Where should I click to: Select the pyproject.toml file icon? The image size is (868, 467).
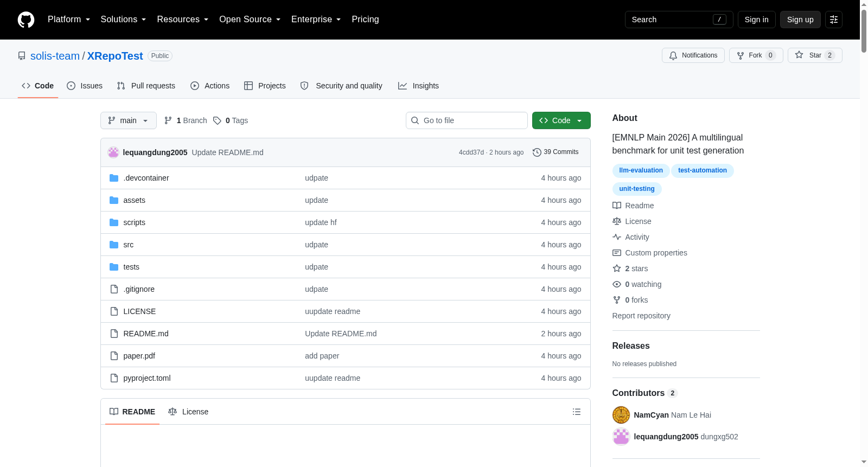click(114, 378)
